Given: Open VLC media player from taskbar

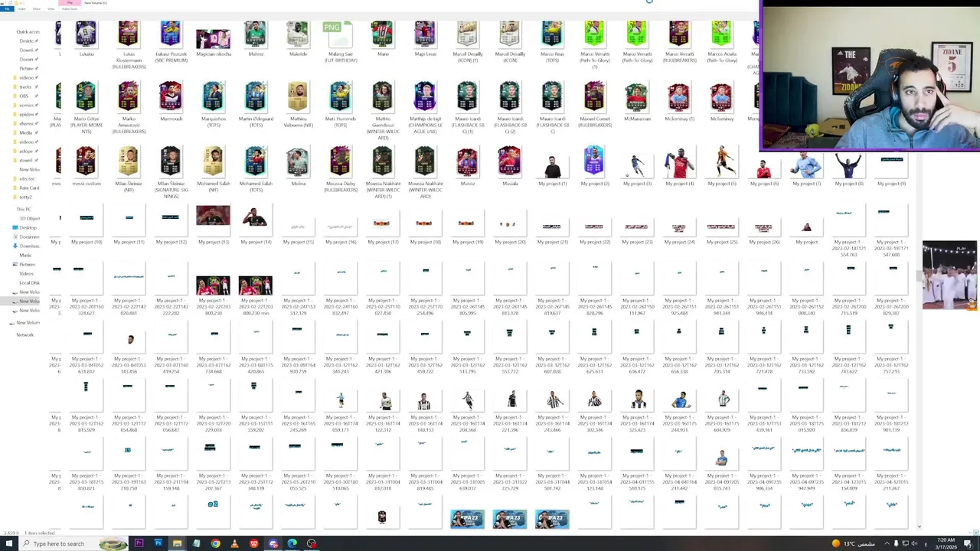Looking at the screenshot, I should coord(234,543).
